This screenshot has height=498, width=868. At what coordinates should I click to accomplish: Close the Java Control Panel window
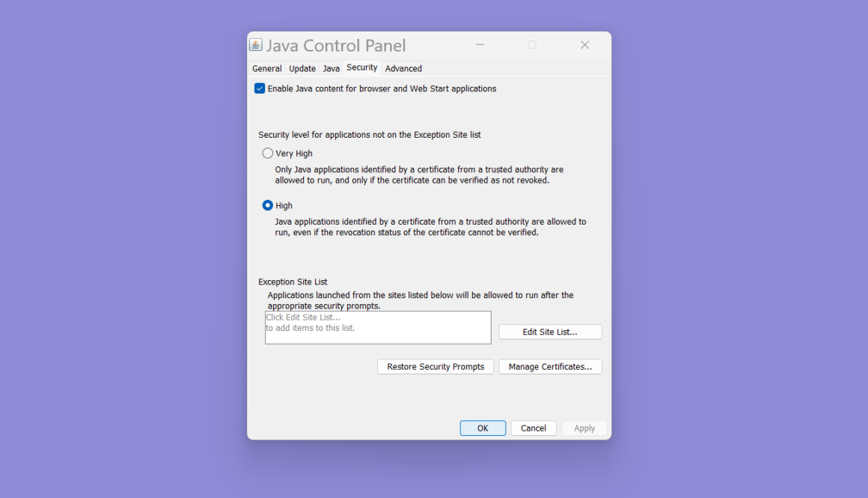[584, 45]
